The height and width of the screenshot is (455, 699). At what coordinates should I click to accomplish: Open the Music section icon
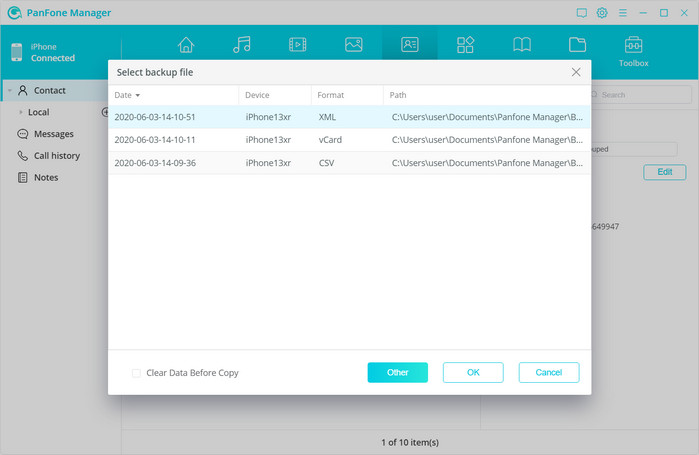pyautogui.click(x=242, y=45)
